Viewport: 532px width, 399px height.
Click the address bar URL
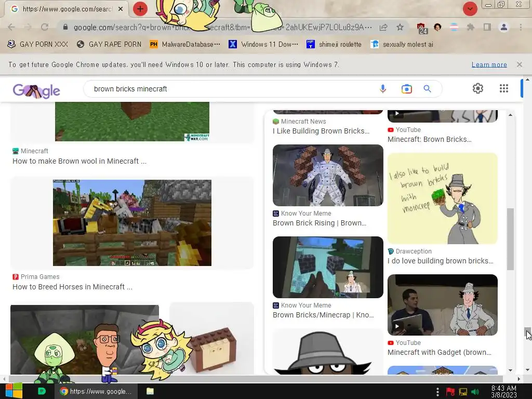[x=222, y=27]
